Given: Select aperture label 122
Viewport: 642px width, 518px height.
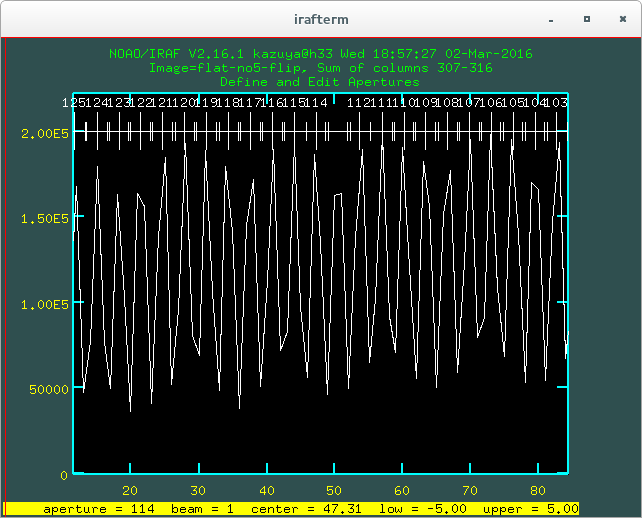Looking at the screenshot, I should [x=140, y=102].
